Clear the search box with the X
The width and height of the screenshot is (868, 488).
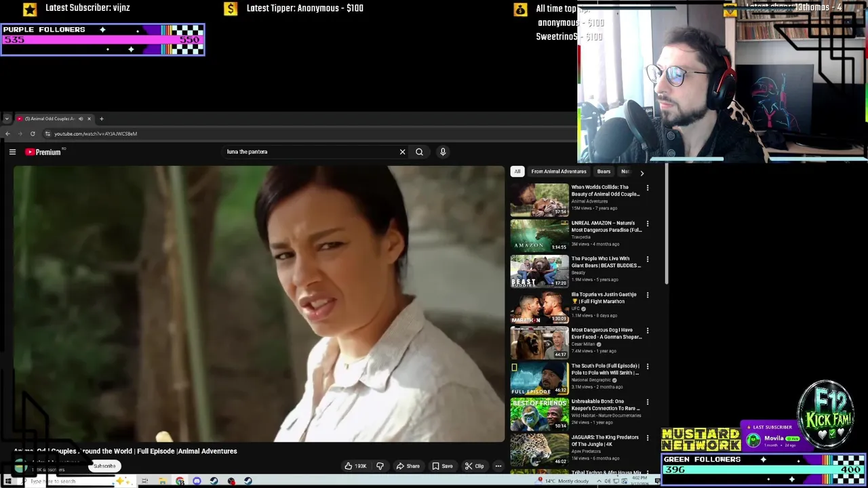(x=402, y=152)
